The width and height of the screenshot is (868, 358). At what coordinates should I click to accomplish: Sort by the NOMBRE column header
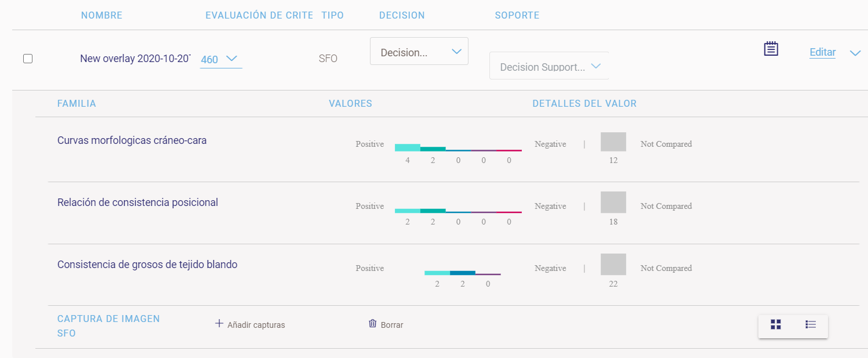click(101, 16)
